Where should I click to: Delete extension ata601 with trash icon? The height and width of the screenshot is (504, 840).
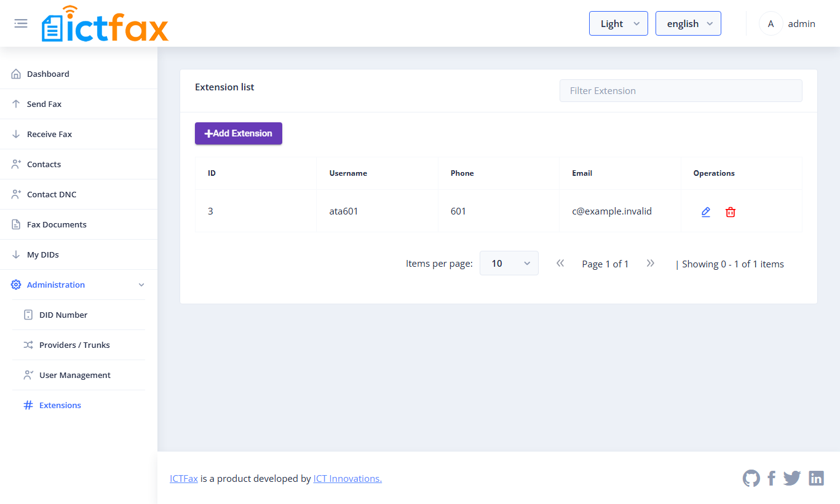coord(731,212)
